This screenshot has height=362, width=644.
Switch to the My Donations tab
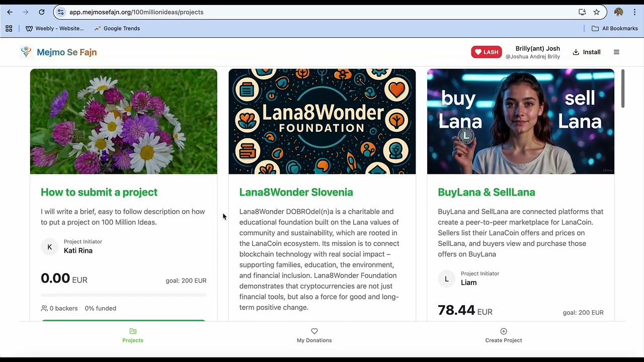pos(314,336)
